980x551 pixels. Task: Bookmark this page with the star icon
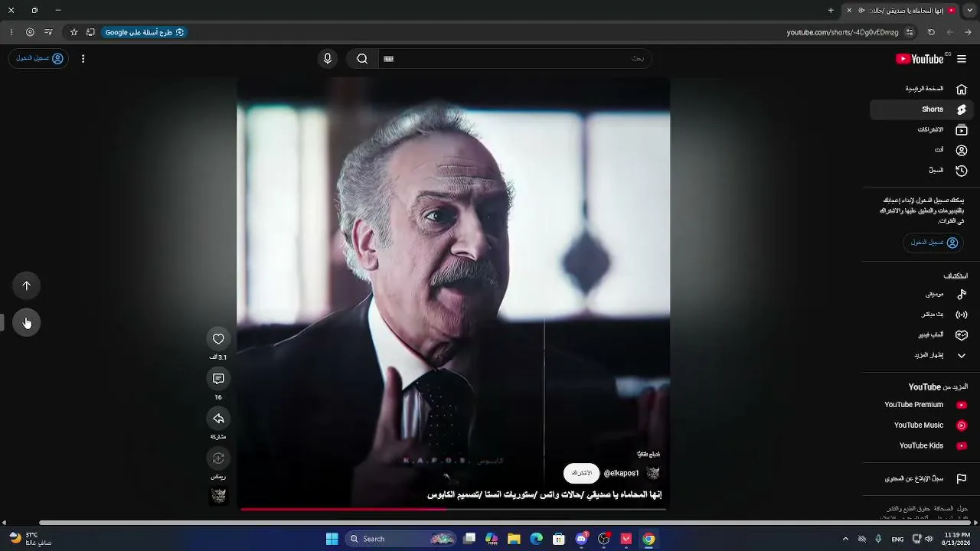point(74,32)
